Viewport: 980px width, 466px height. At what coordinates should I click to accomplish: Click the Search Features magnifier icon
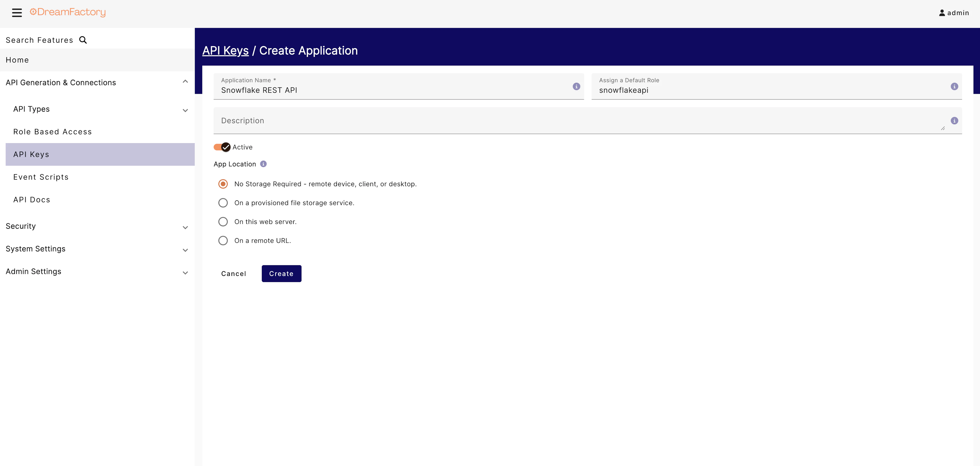(83, 40)
